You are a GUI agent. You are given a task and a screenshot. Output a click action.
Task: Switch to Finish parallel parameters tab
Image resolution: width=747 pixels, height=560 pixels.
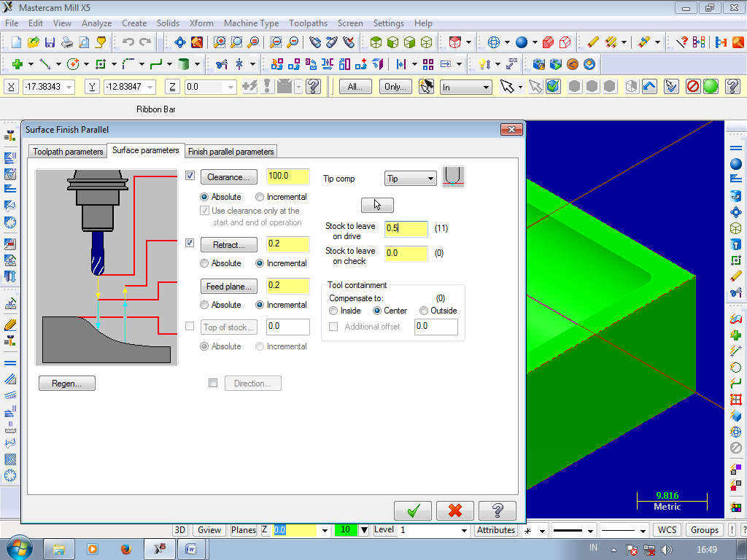pyautogui.click(x=231, y=152)
